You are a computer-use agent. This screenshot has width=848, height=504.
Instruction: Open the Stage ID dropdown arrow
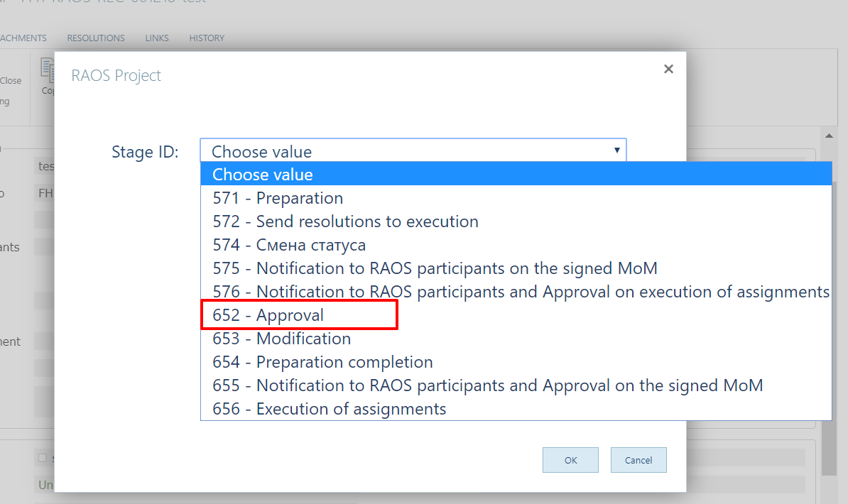coord(616,150)
